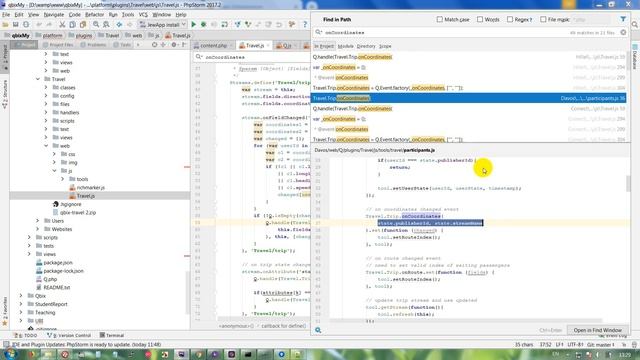Enable the File mask checkbox
The width and height of the screenshot is (640, 360).
[543, 19]
